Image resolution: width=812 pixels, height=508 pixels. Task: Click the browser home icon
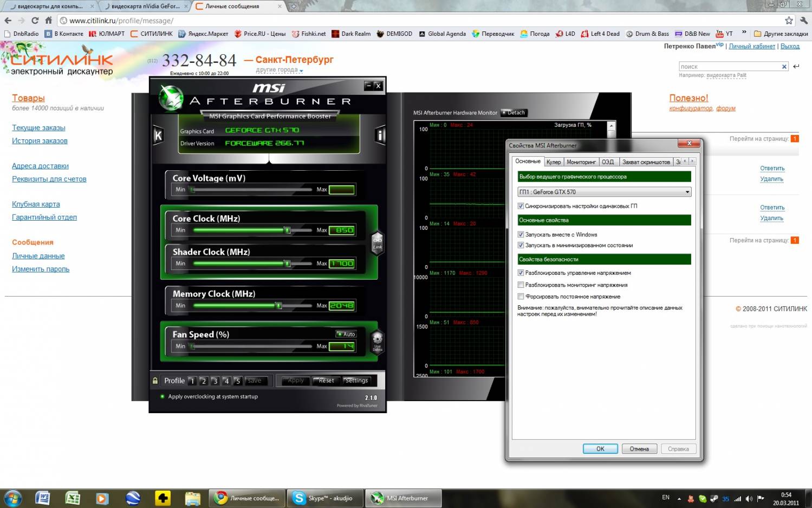[x=48, y=21]
